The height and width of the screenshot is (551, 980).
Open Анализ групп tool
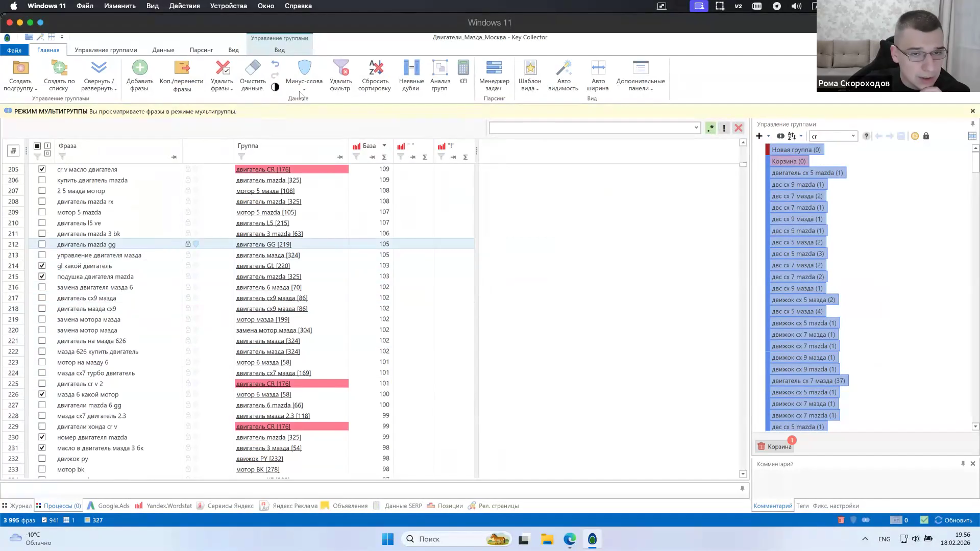(440, 76)
